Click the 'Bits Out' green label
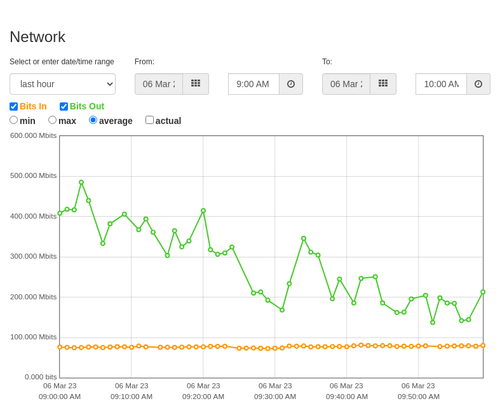This screenshot has width=500, height=403. (x=87, y=106)
